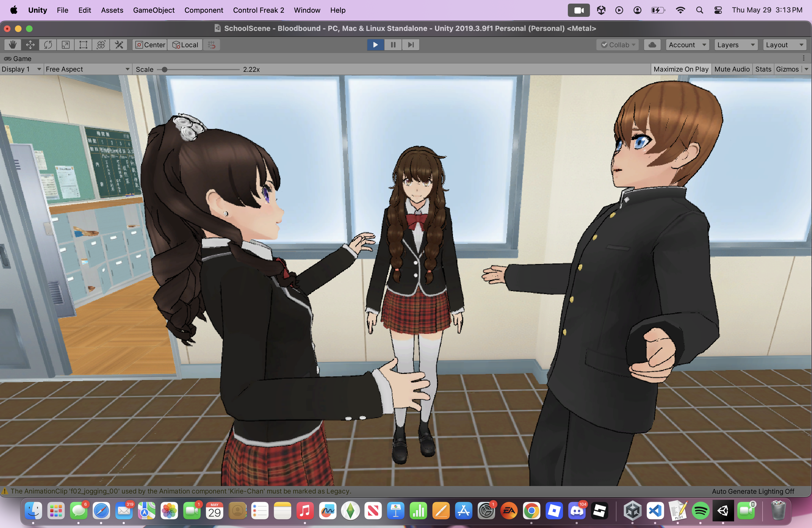Adjust the Scale slider
This screenshot has width=812, height=528.
[198, 70]
